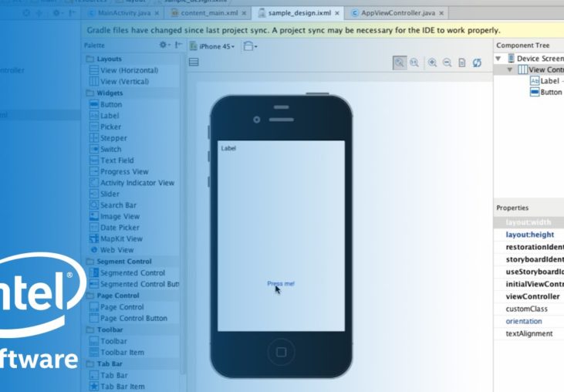Open the palette settings gear menu
This screenshot has height=392, width=564.
[x=164, y=46]
